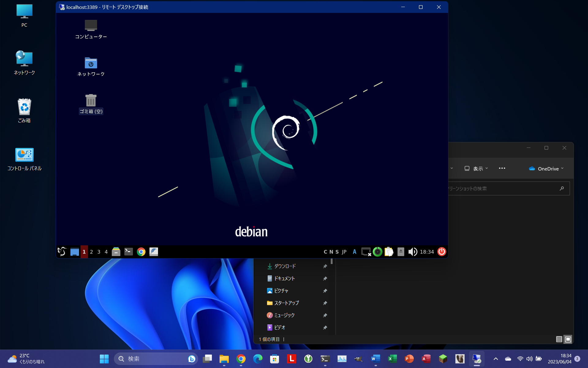The width and height of the screenshot is (588, 368).
Task: Click the removable media eject icon in Debian tray
Action: click(401, 251)
